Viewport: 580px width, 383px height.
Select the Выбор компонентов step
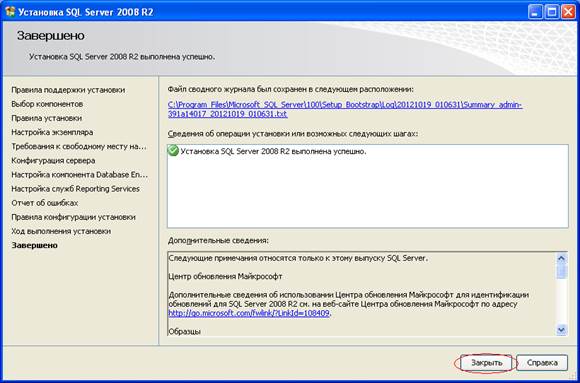(47, 104)
